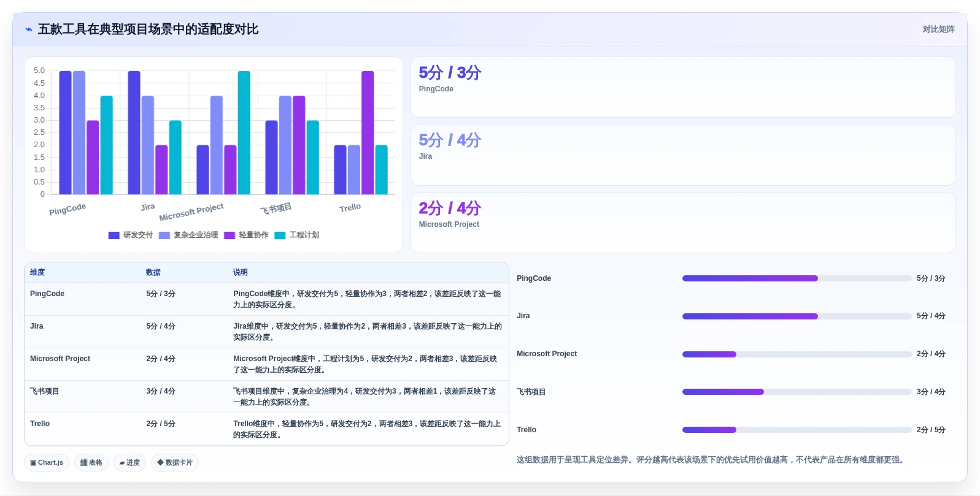The image size is (980, 496).
Task: Click the 对比矩阵 label
Action: (938, 29)
